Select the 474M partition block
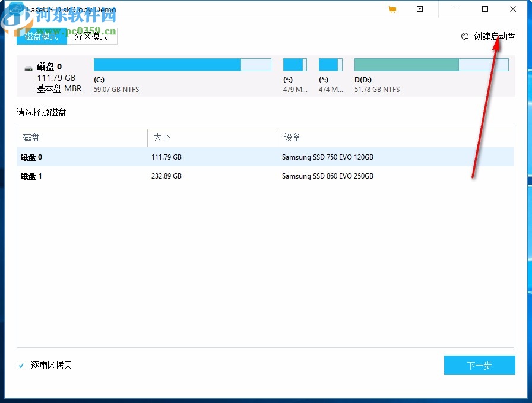 coord(330,64)
